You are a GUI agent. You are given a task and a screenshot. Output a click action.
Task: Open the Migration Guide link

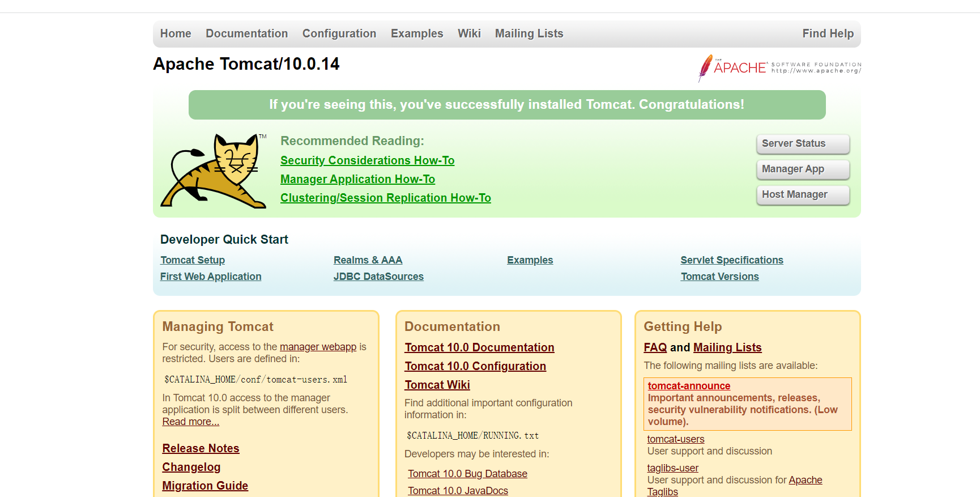(205, 486)
